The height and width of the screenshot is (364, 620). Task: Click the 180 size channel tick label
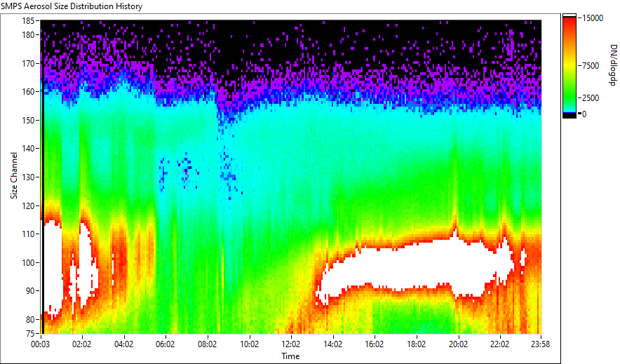coord(29,35)
